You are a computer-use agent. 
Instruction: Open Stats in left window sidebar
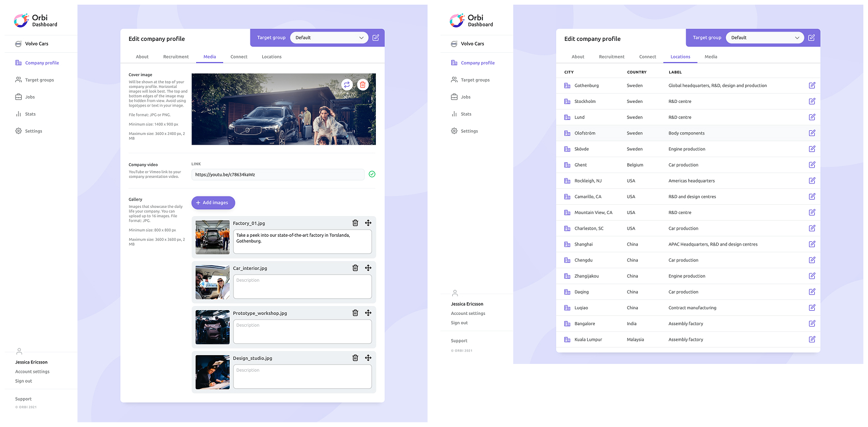coord(25,114)
